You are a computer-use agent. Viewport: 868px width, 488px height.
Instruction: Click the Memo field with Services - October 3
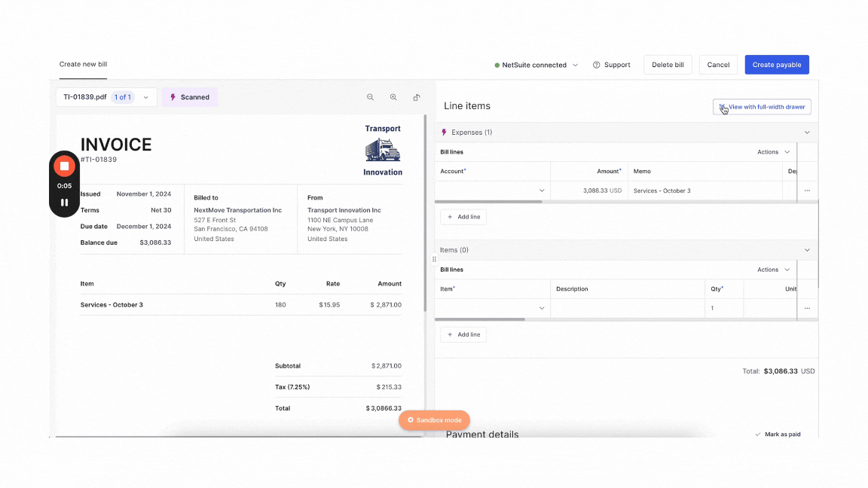(704, 191)
